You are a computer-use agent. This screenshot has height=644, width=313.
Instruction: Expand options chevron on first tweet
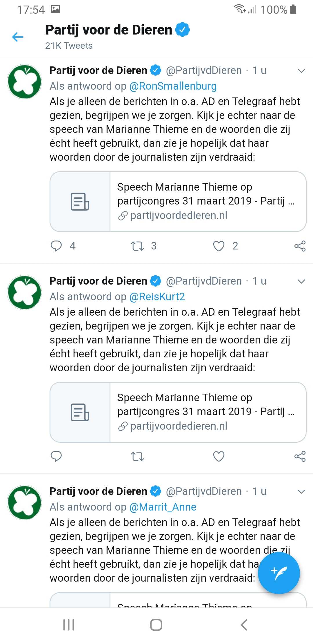(301, 71)
